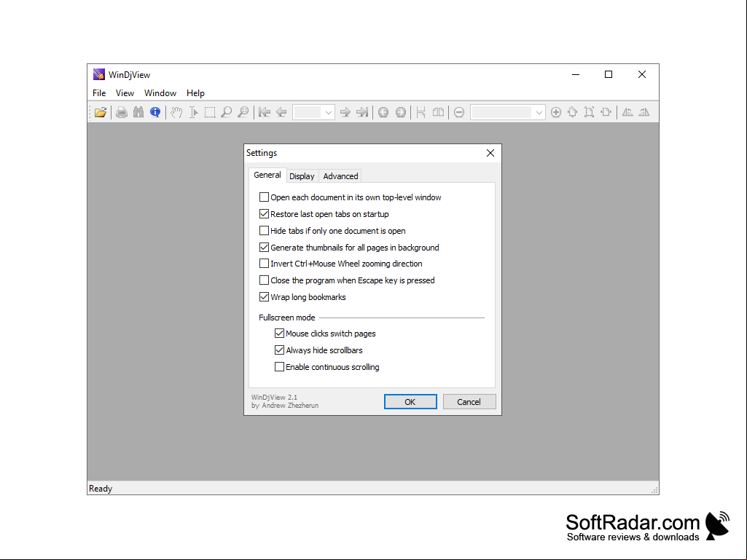The width and height of the screenshot is (747, 560).
Task: Select the General tab
Action: (267, 175)
